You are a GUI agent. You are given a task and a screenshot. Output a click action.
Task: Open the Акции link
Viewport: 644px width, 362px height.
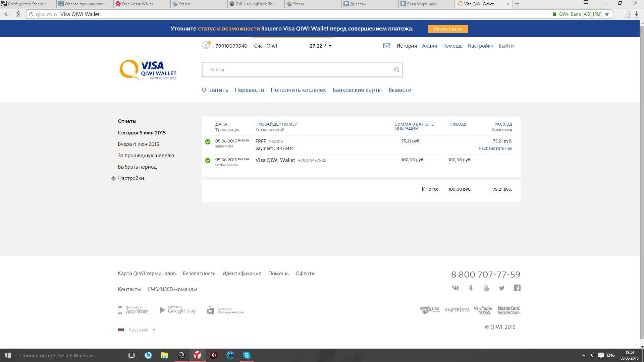[429, 46]
